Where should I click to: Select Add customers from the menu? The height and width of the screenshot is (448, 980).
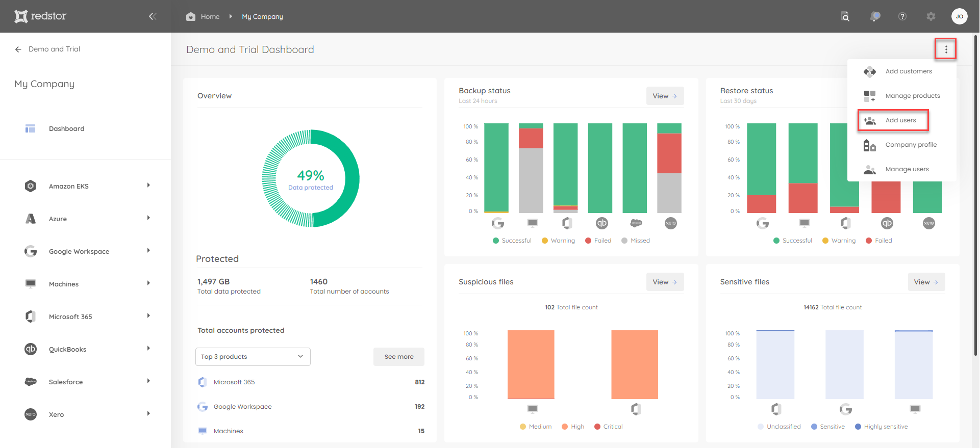901,71
